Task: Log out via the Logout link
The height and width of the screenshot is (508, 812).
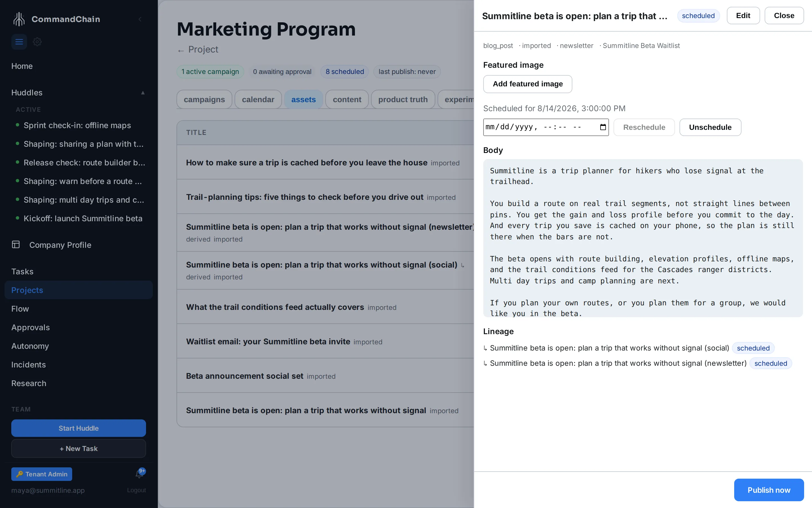Action: click(x=136, y=490)
